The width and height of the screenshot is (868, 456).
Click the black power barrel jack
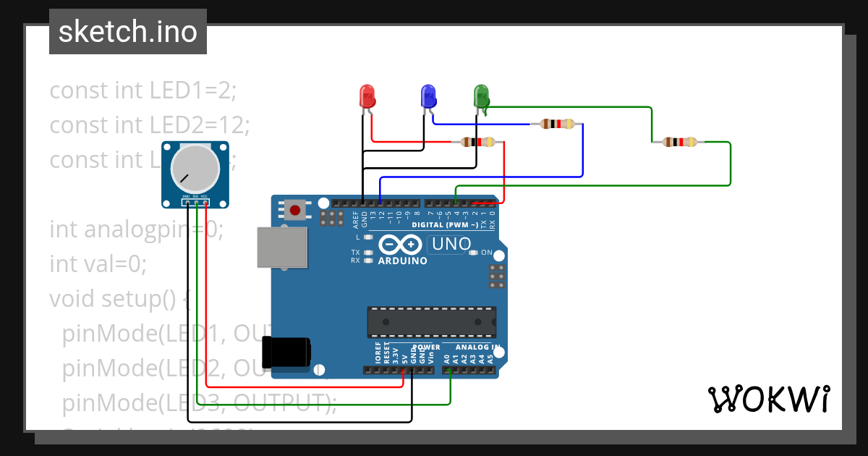coord(287,352)
